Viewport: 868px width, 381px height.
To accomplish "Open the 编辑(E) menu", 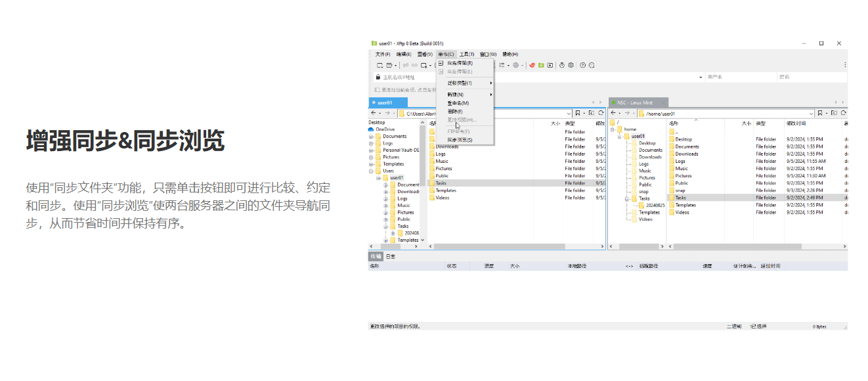I will (404, 54).
